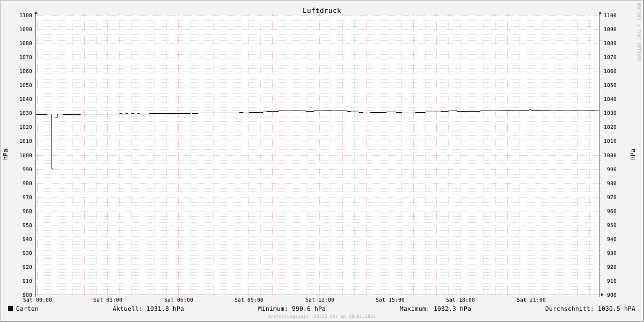Click the hPa unit label on left axis

pyautogui.click(x=5, y=155)
